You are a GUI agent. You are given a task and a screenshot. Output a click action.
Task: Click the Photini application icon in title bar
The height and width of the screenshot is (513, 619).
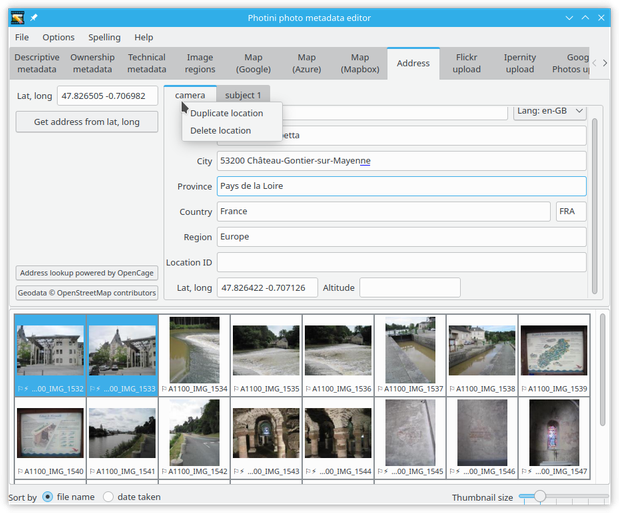[17, 18]
